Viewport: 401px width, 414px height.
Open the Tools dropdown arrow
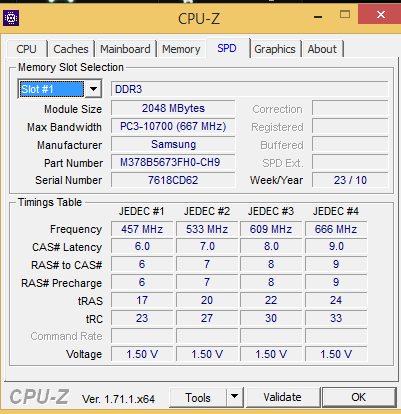click(235, 397)
